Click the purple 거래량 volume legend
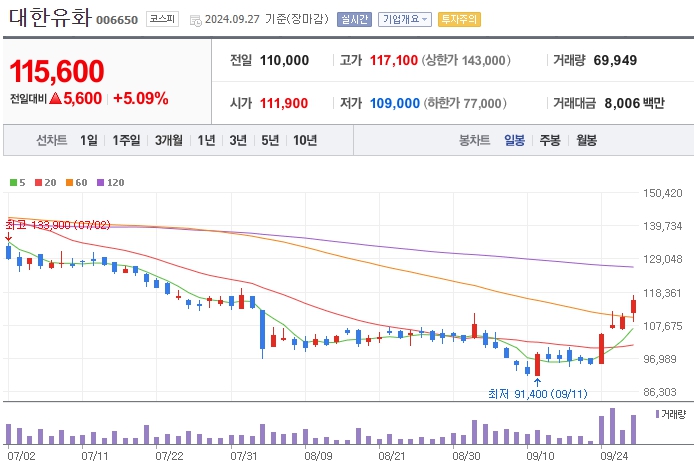The width and height of the screenshot is (694, 472). click(671, 414)
